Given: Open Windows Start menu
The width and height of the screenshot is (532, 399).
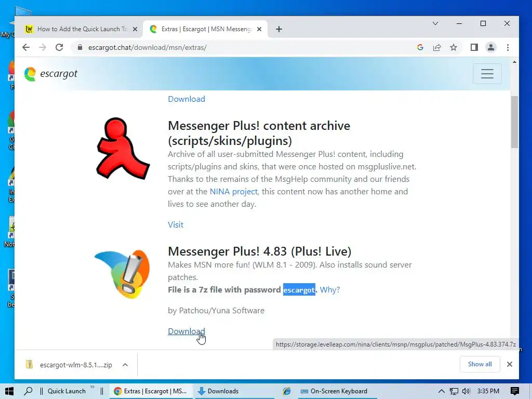Looking at the screenshot, I should pyautogui.click(x=9, y=391).
